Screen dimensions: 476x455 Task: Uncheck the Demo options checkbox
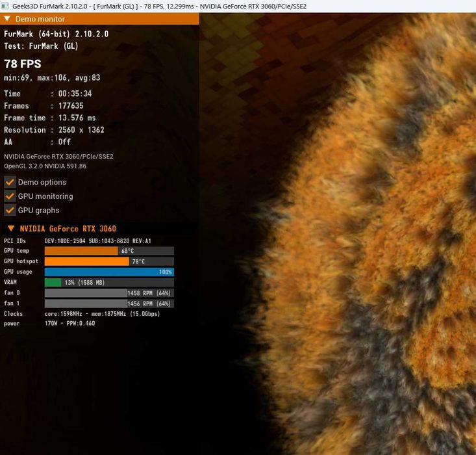(x=10, y=182)
